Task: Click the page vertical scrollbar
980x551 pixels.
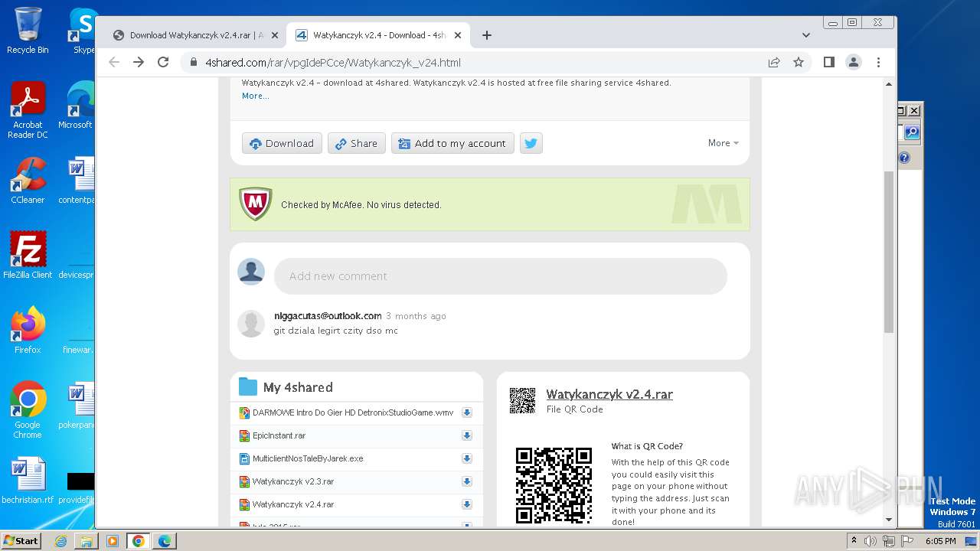Action: 889,253
